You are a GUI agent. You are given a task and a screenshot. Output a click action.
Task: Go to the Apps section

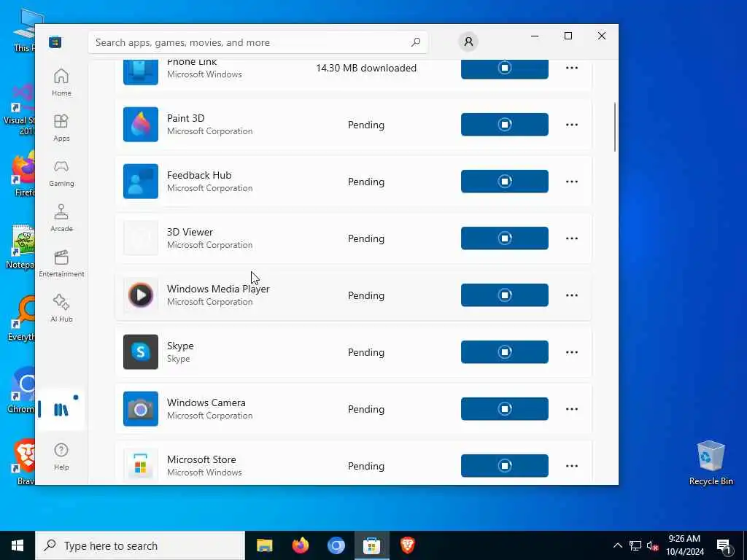coord(61,128)
